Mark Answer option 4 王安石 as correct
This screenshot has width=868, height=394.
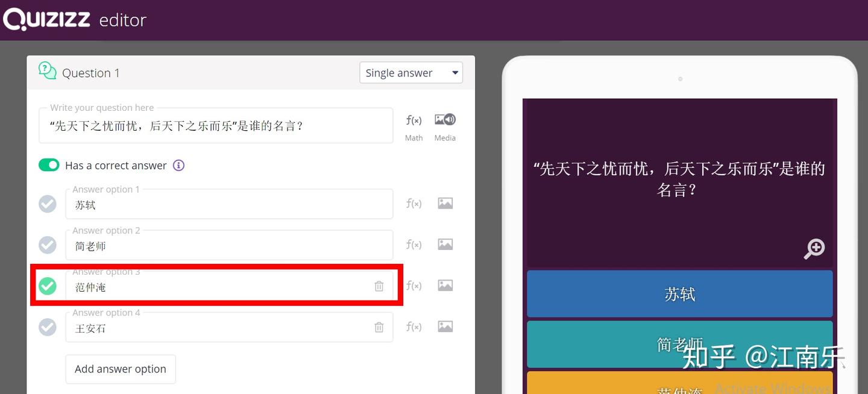click(x=47, y=327)
